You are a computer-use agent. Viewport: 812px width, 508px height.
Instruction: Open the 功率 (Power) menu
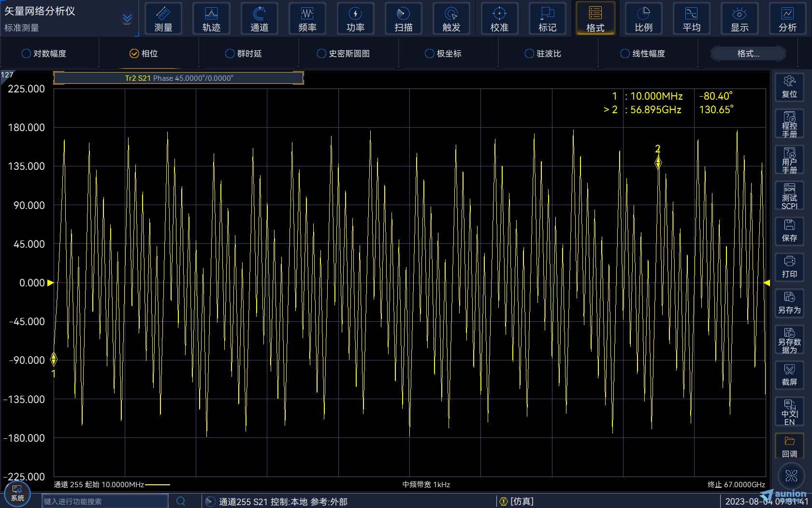click(355, 18)
